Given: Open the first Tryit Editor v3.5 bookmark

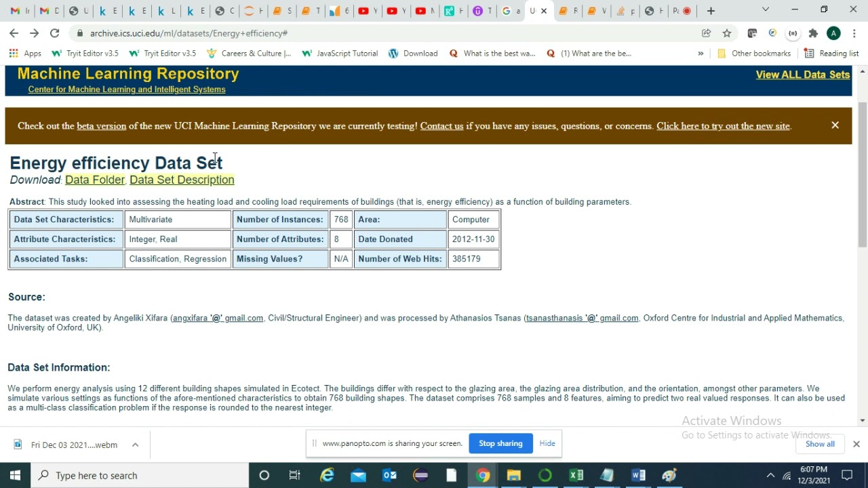Looking at the screenshot, I should point(85,54).
